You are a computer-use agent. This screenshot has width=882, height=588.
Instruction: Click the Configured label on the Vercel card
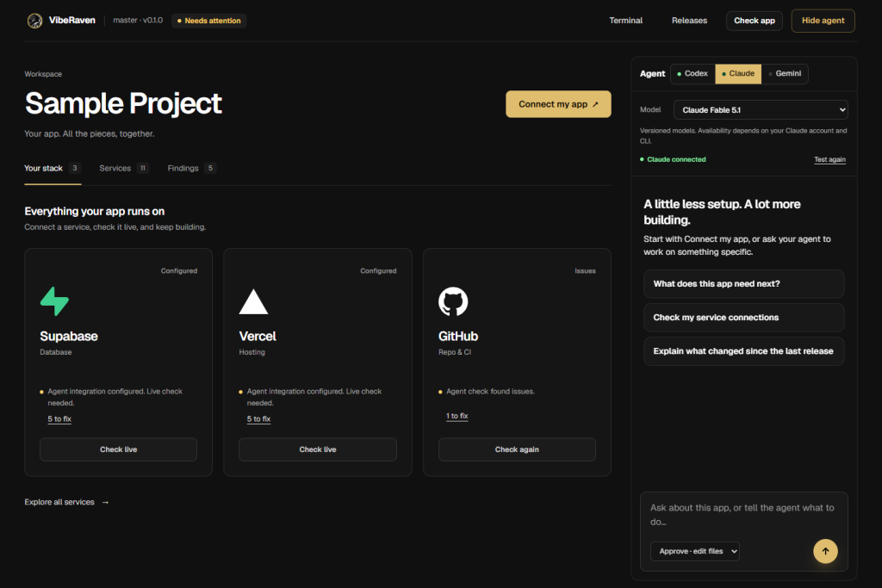[x=378, y=271]
